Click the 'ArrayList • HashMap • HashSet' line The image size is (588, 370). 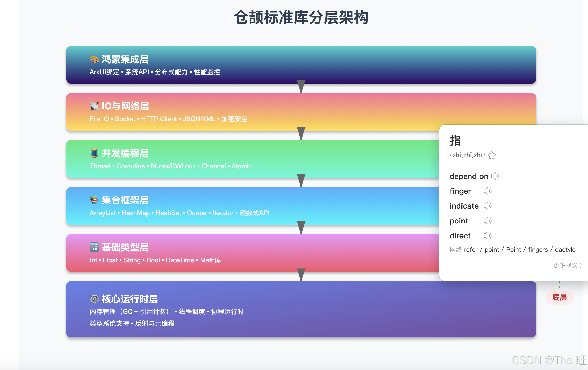(180, 213)
